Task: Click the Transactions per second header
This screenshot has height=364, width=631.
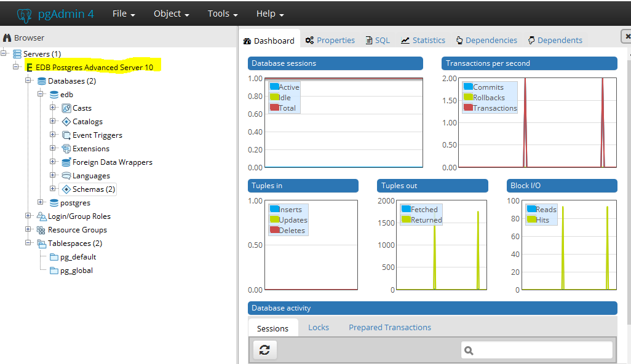Action: click(529, 63)
